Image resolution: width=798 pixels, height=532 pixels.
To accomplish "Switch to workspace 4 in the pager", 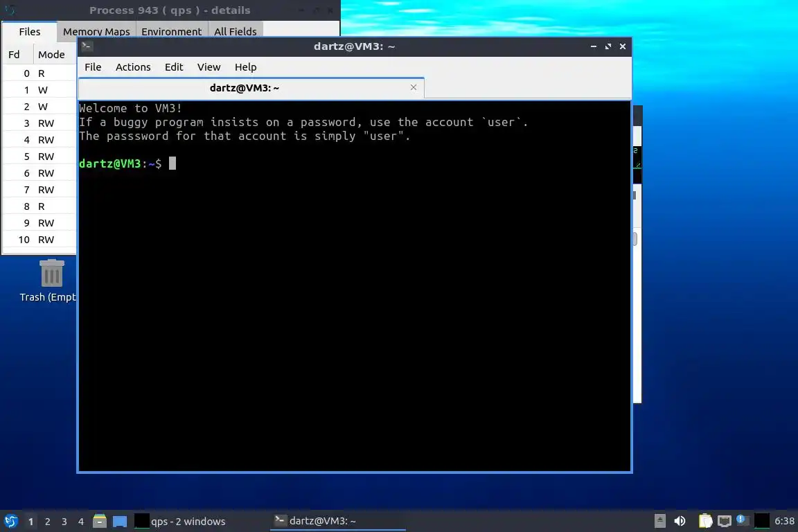I will click(81, 522).
